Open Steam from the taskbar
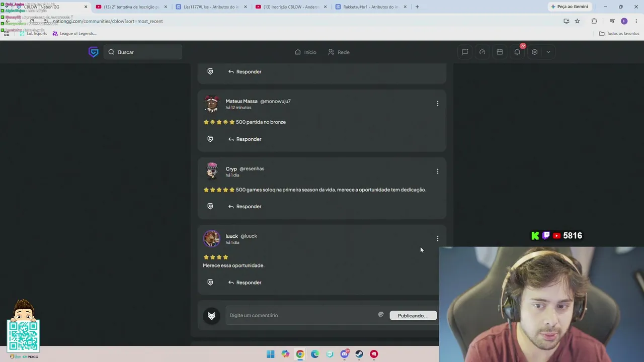 (x=359, y=354)
